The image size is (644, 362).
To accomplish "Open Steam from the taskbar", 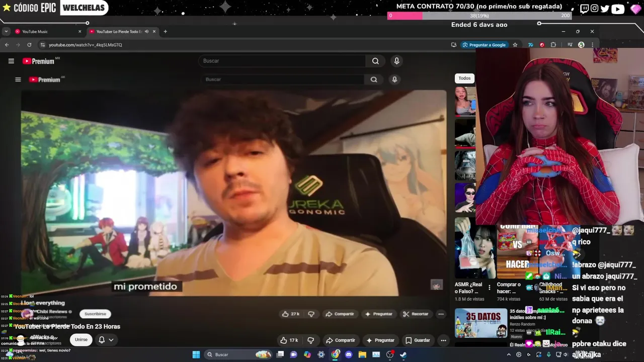I will (403, 354).
